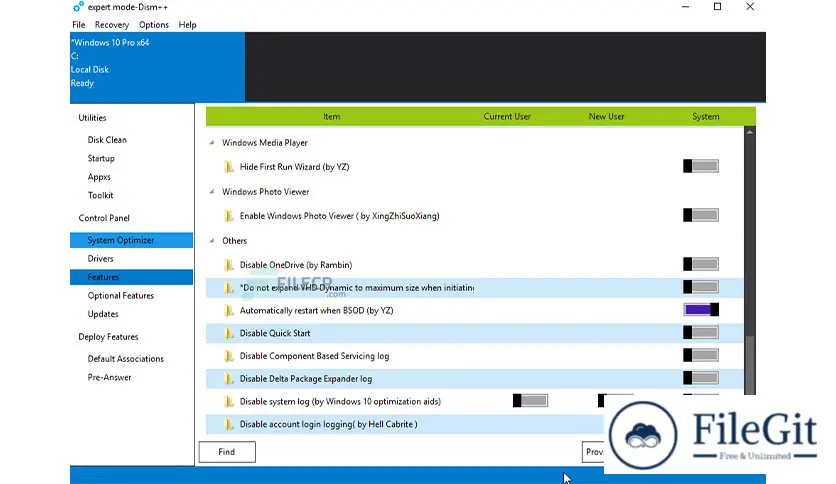Select Drivers in sidebar
The height and width of the screenshot is (484, 836).
click(101, 259)
